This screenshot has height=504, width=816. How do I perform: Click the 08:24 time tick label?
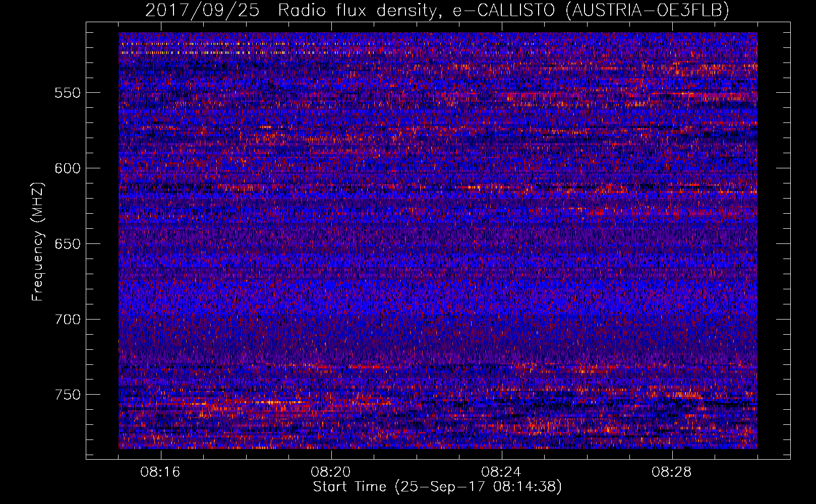click(x=501, y=472)
